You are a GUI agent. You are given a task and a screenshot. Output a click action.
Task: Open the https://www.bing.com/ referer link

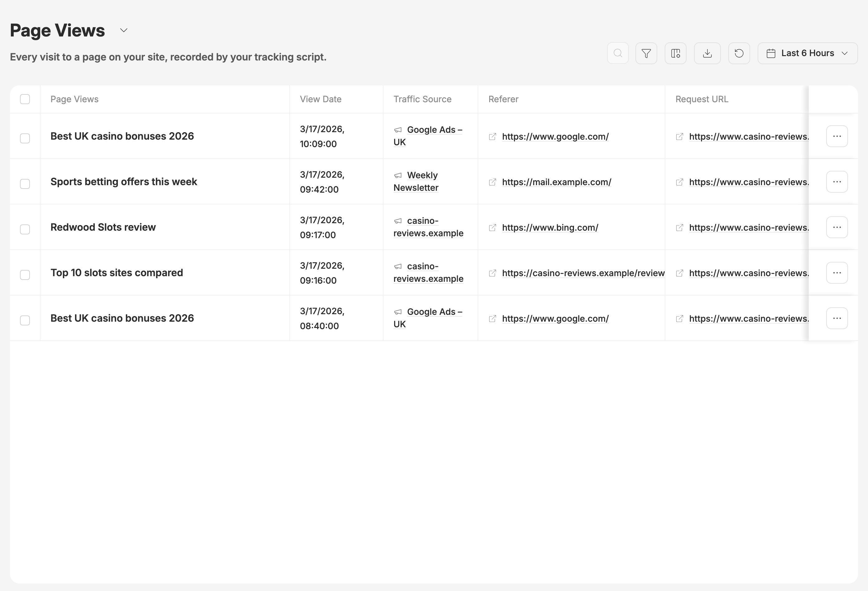(x=550, y=228)
